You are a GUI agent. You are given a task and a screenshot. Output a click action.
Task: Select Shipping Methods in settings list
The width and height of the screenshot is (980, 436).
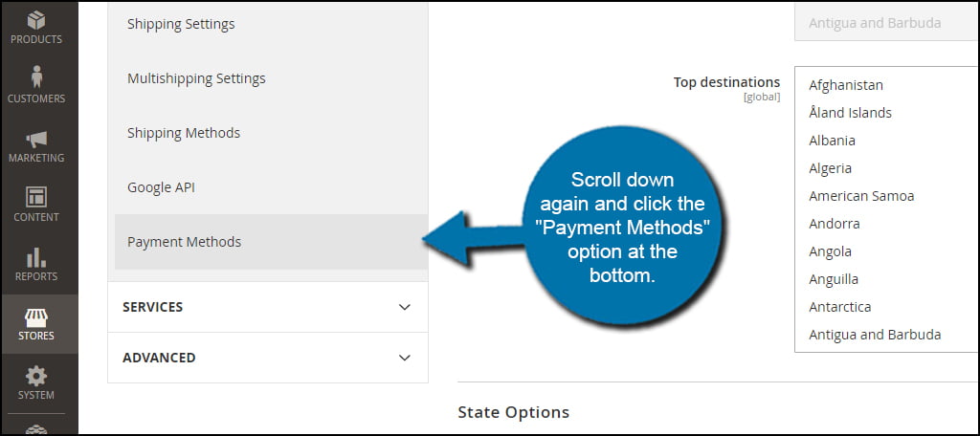pyautogui.click(x=271, y=133)
